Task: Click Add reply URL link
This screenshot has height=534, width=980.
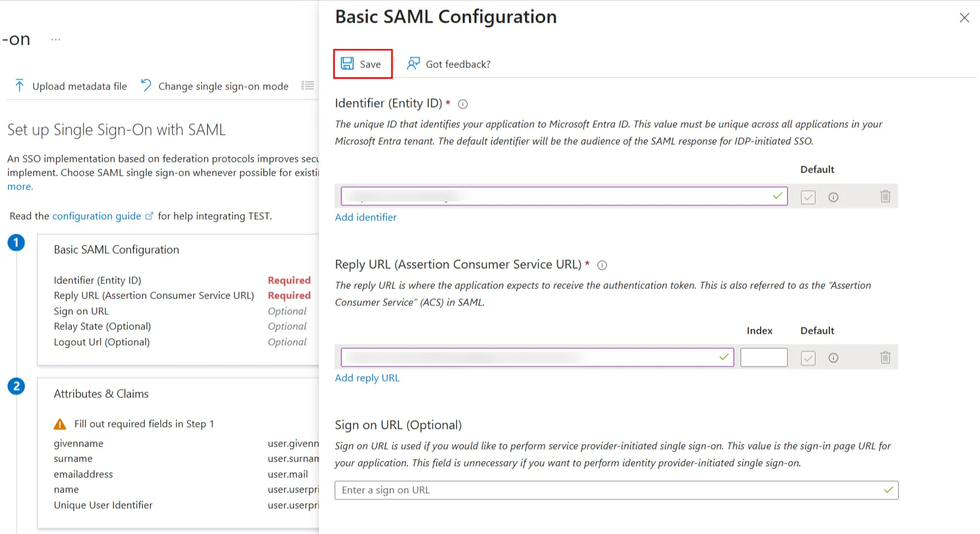Action: pos(367,378)
